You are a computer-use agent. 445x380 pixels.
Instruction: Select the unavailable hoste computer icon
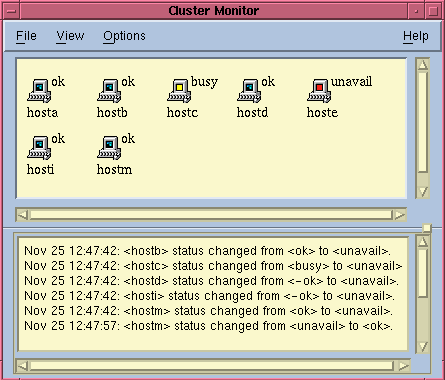319,91
